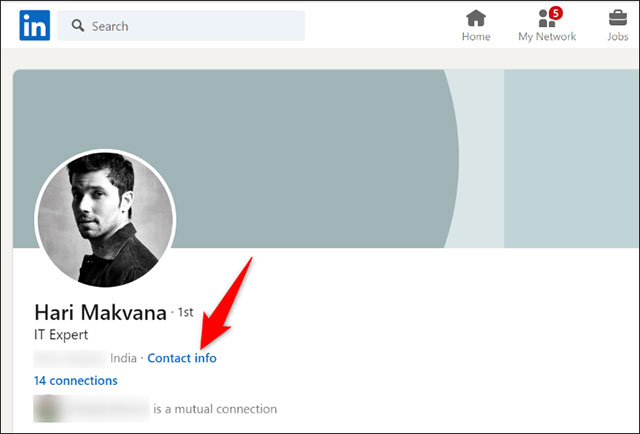Click the 1st degree connection indicator
640x434 pixels.
coord(185,314)
